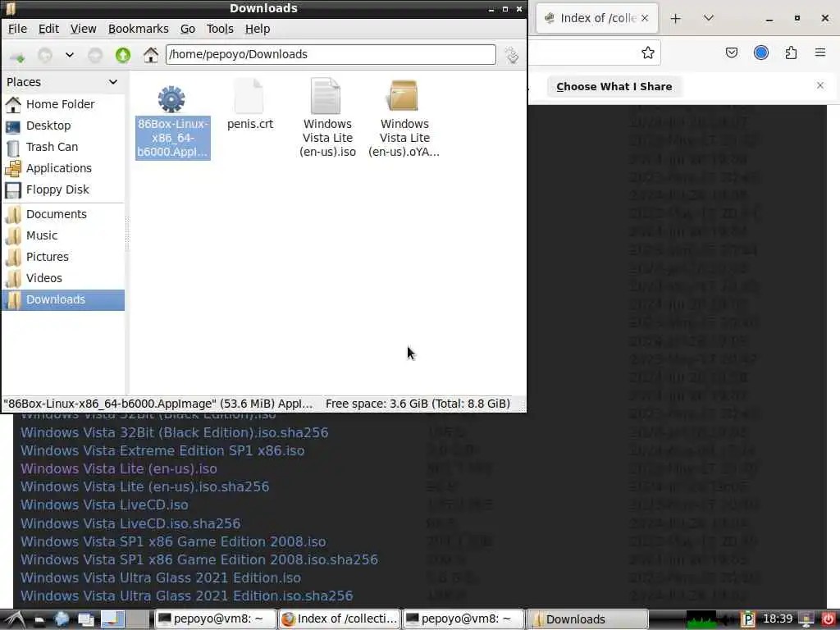Open Windows Vista 32Bit (Black Edition).iso.sha256 link
The height and width of the screenshot is (630, 840).
pyautogui.click(x=174, y=432)
